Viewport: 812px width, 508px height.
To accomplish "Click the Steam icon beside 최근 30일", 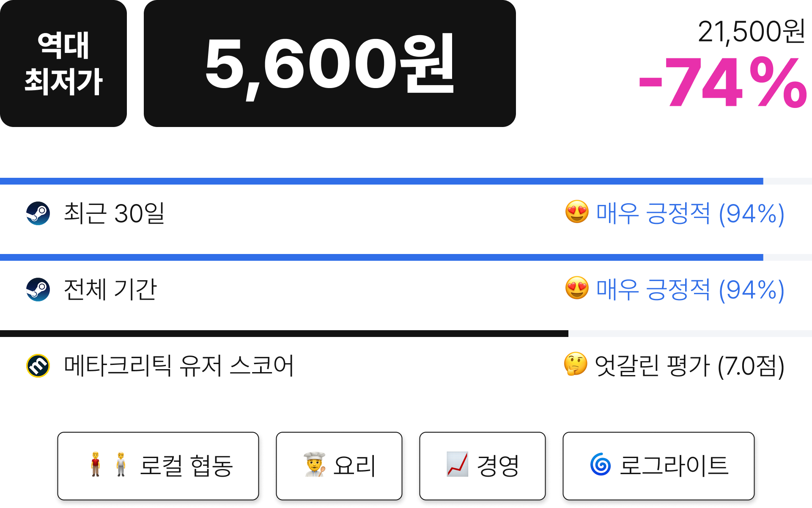I will [x=38, y=213].
